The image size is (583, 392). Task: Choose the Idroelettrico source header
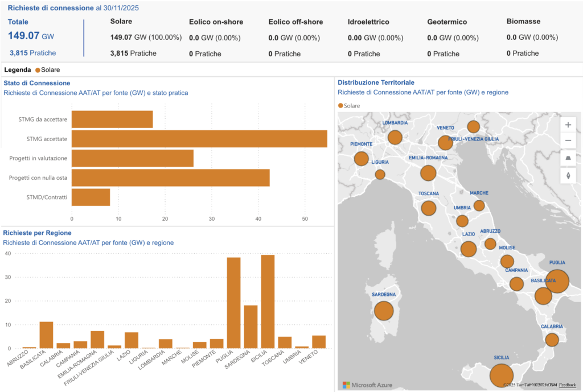point(368,22)
